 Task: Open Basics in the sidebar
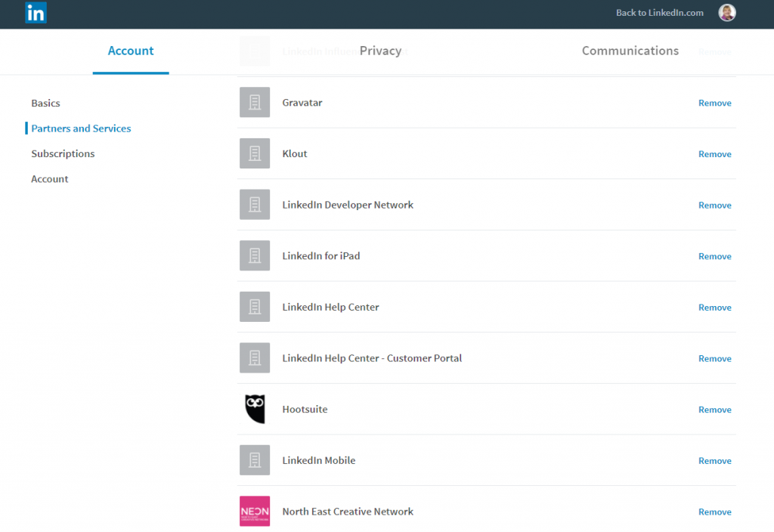pos(46,103)
